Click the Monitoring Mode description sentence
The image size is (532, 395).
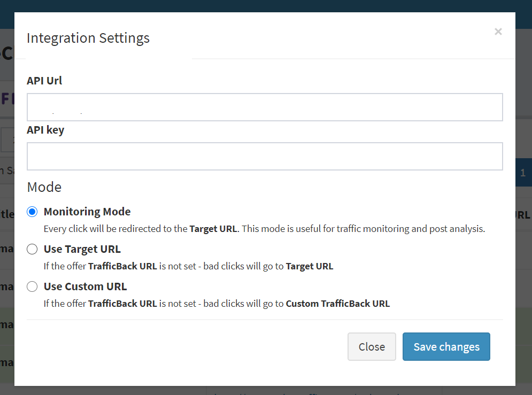264,229
